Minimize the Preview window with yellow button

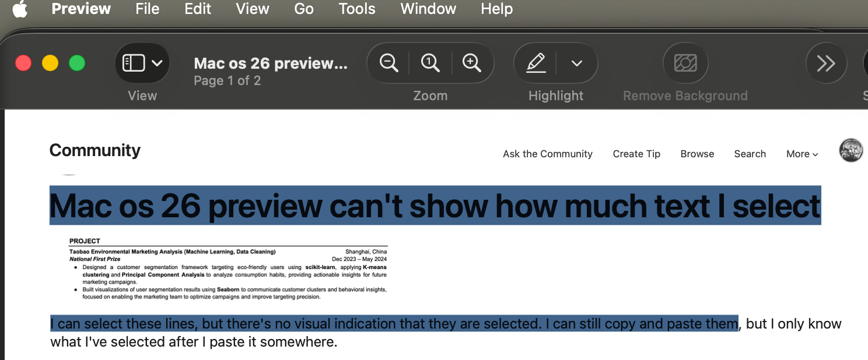(x=50, y=63)
